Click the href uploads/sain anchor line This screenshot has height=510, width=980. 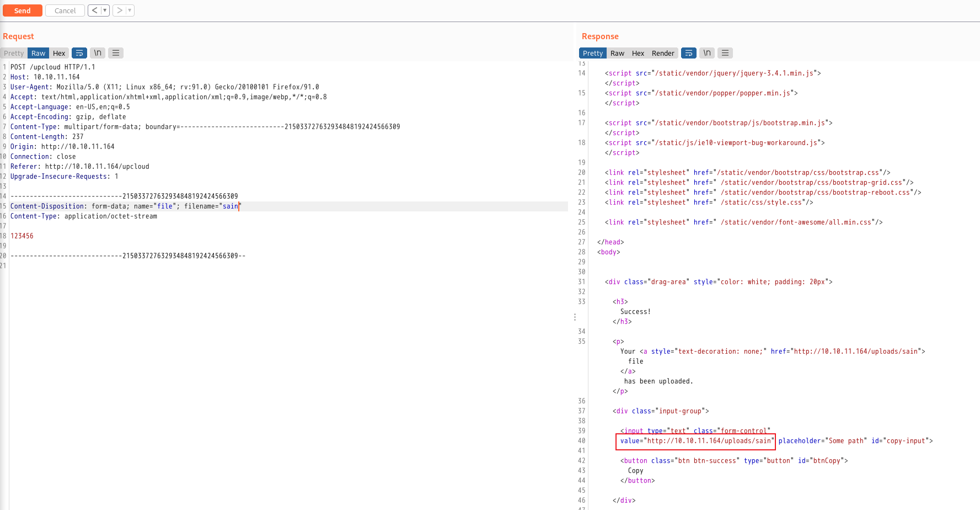pyautogui.click(x=773, y=352)
